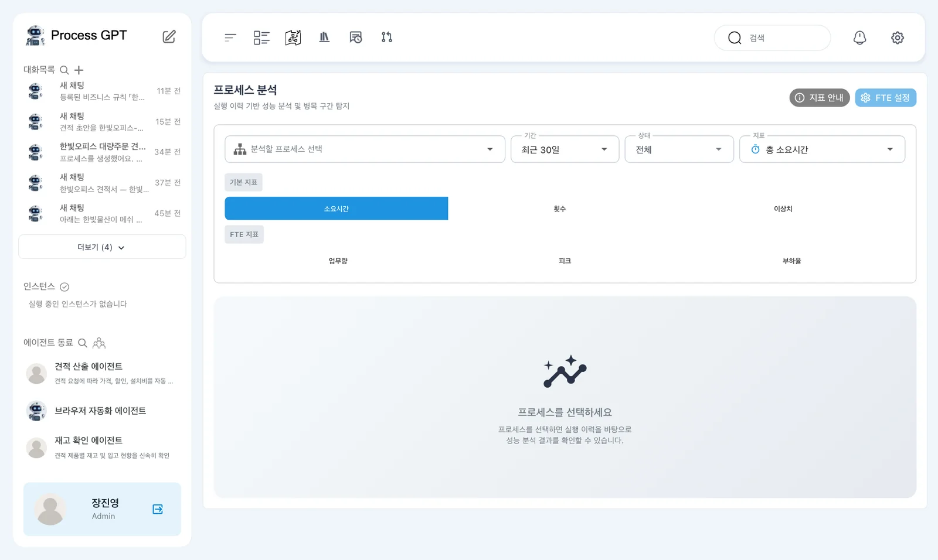Image resolution: width=938 pixels, height=560 pixels.
Task: Log out using the exit icon
Action: click(158, 509)
